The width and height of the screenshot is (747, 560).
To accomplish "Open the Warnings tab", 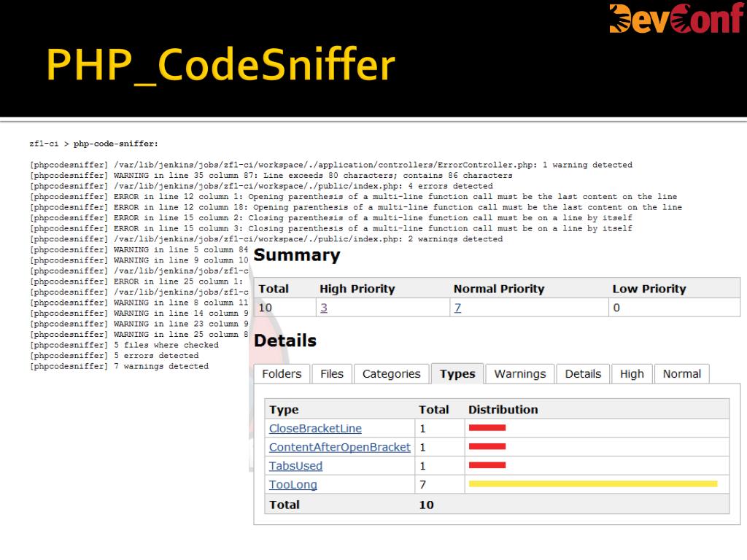I will point(519,374).
